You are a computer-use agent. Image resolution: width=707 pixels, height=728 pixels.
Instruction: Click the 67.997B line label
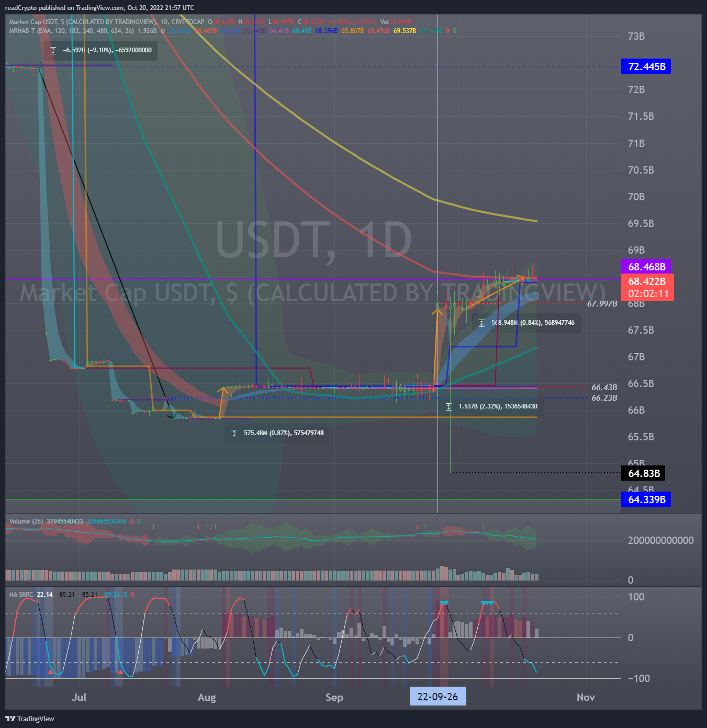[602, 303]
